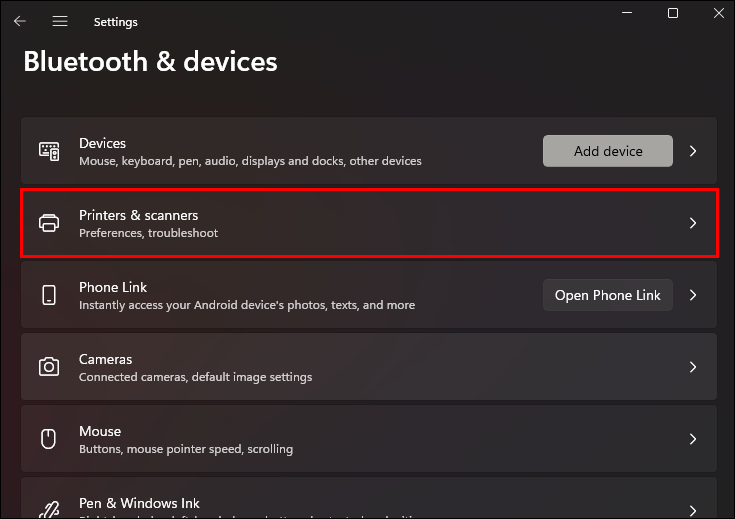
Task: Expand the Cameras row chevron
Action: tap(693, 367)
